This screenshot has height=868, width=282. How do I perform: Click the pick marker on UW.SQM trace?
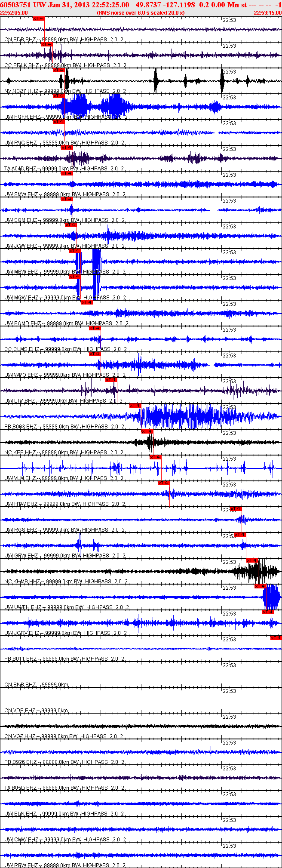point(67,199)
